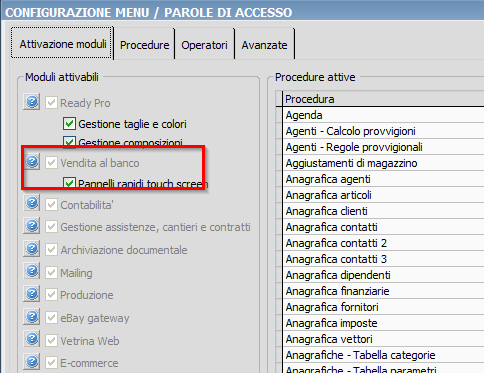The width and height of the screenshot is (484, 373).
Task: Open help icon beside Mailing
Action: [x=32, y=271]
